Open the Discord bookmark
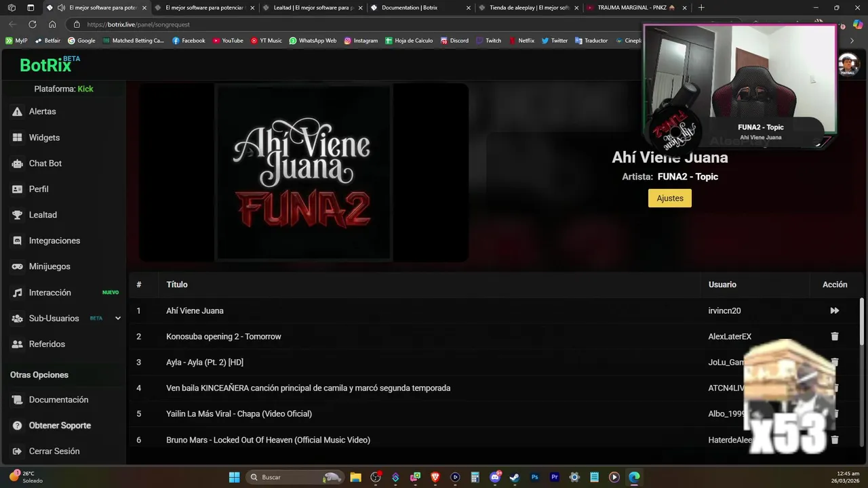The width and height of the screenshot is (868, 488). (x=454, y=41)
